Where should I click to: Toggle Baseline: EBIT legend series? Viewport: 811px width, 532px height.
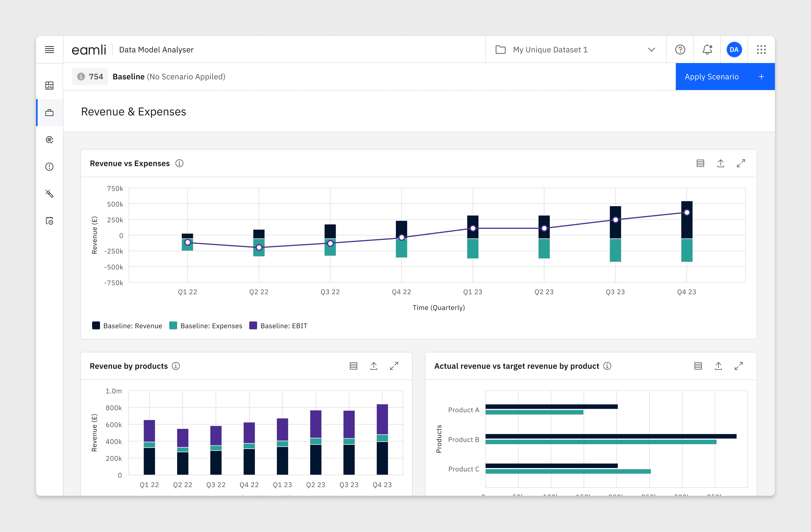tap(278, 326)
